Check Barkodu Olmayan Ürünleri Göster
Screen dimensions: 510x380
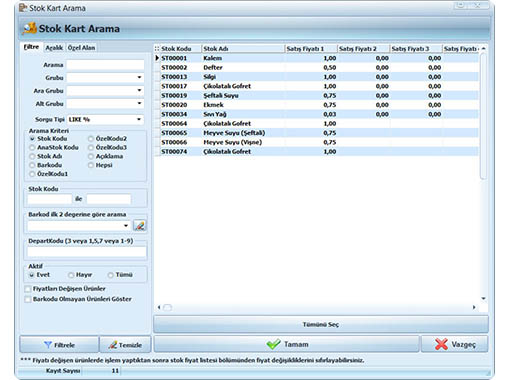point(28,299)
